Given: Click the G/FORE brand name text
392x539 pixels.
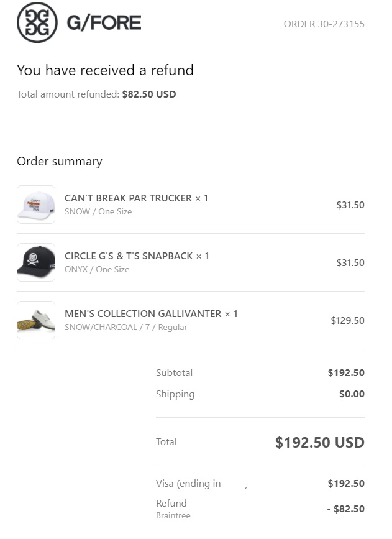Looking at the screenshot, I should 104,24.
